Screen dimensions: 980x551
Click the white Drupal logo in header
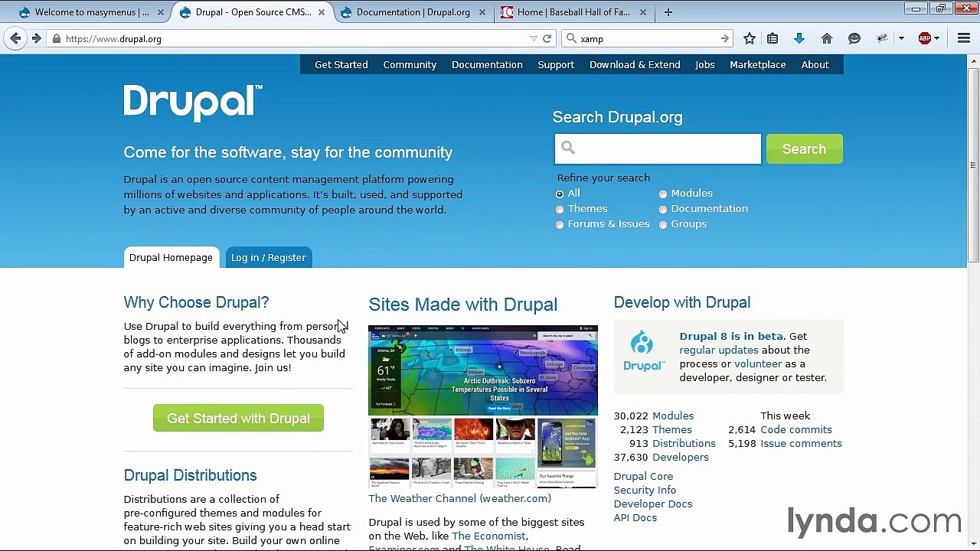193,103
